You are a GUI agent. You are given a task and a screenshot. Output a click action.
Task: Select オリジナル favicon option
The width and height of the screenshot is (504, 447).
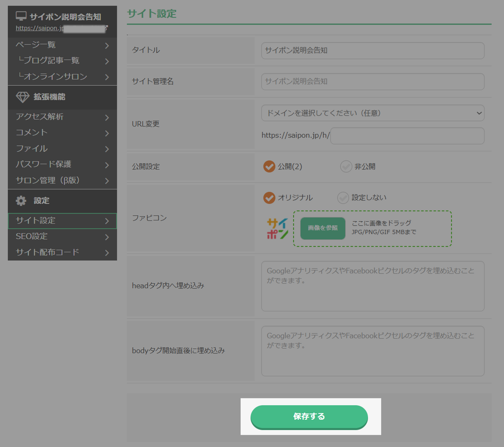point(269,198)
